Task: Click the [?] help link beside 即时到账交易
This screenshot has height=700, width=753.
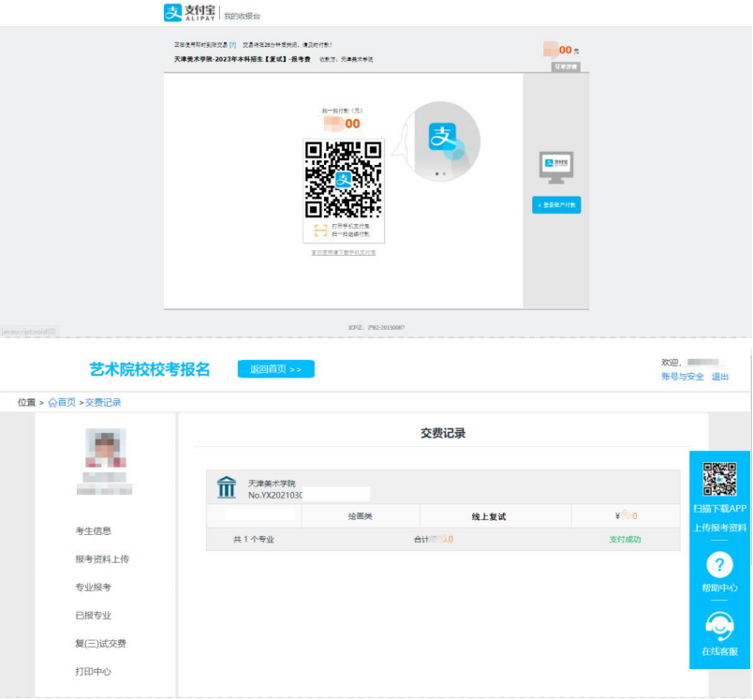Action: pyautogui.click(x=233, y=45)
